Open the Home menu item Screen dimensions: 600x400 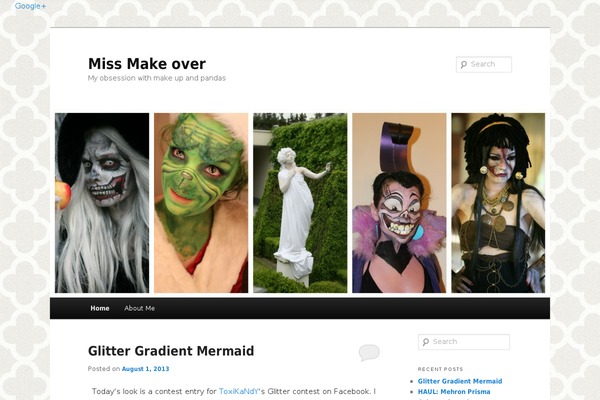[x=100, y=308]
